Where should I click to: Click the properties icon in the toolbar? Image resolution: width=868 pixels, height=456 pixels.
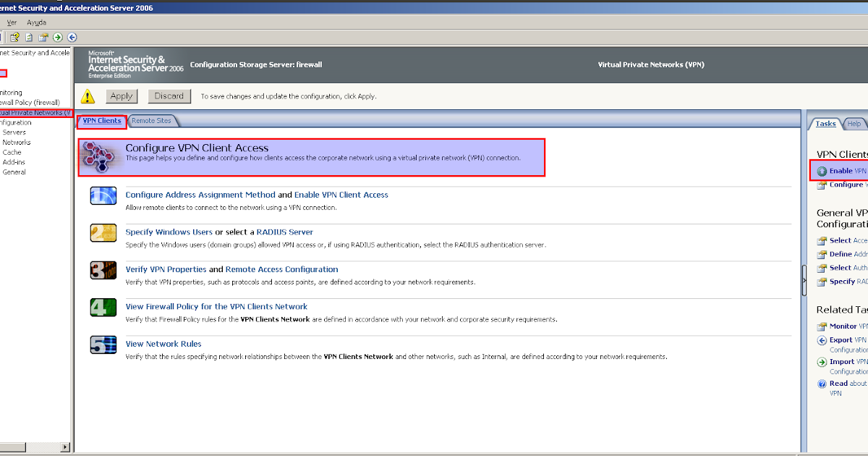pos(43,37)
